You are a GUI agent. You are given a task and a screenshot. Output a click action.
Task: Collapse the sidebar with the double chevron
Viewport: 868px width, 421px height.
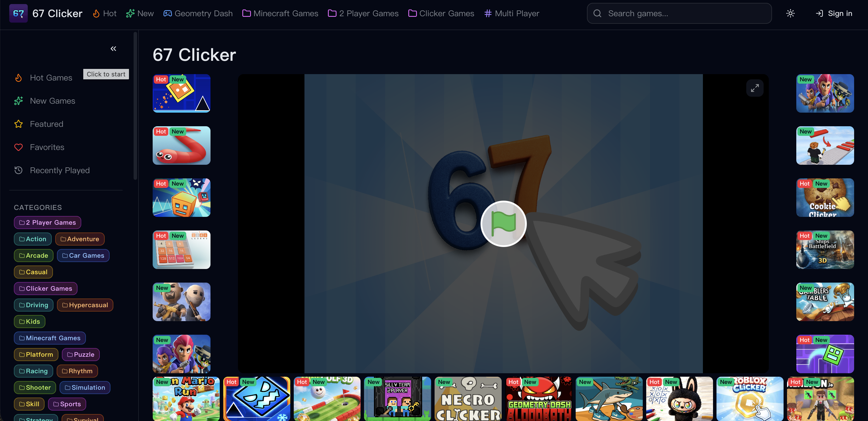pos(113,49)
